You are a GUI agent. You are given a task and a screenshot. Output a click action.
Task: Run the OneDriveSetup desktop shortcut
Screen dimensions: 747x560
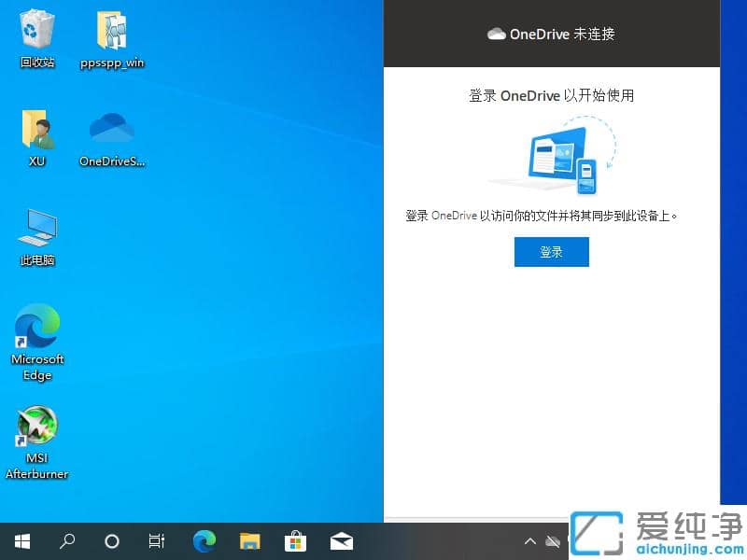(111, 131)
